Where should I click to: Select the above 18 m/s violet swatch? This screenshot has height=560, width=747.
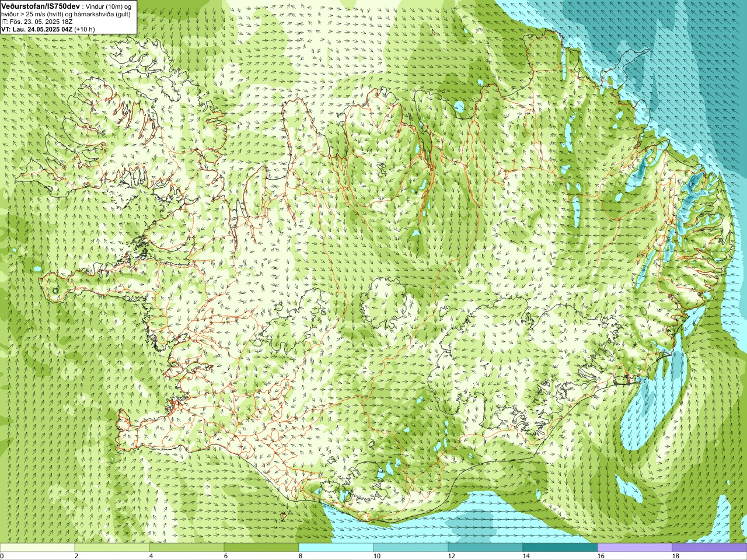tap(710, 548)
